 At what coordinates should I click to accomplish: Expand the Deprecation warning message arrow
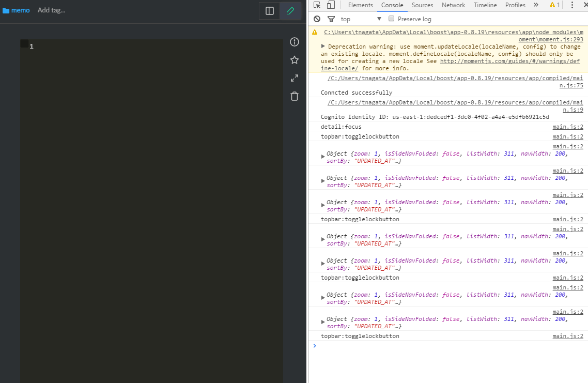[323, 46]
